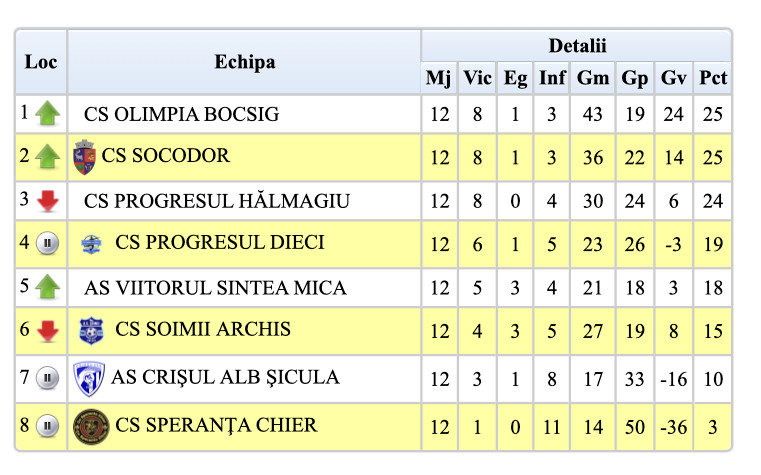Click the CS Socodor club crest
Viewport: 761px width, 475px height.
[x=84, y=157]
